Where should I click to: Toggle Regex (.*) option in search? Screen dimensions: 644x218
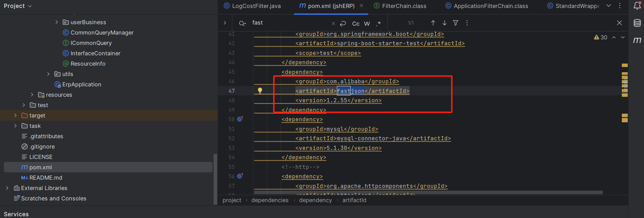point(378,23)
